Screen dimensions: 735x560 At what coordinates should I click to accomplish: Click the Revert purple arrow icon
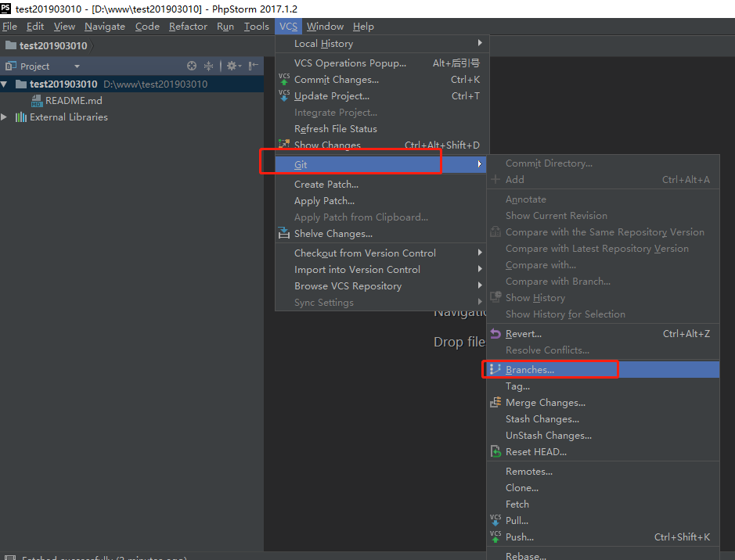(495, 333)
